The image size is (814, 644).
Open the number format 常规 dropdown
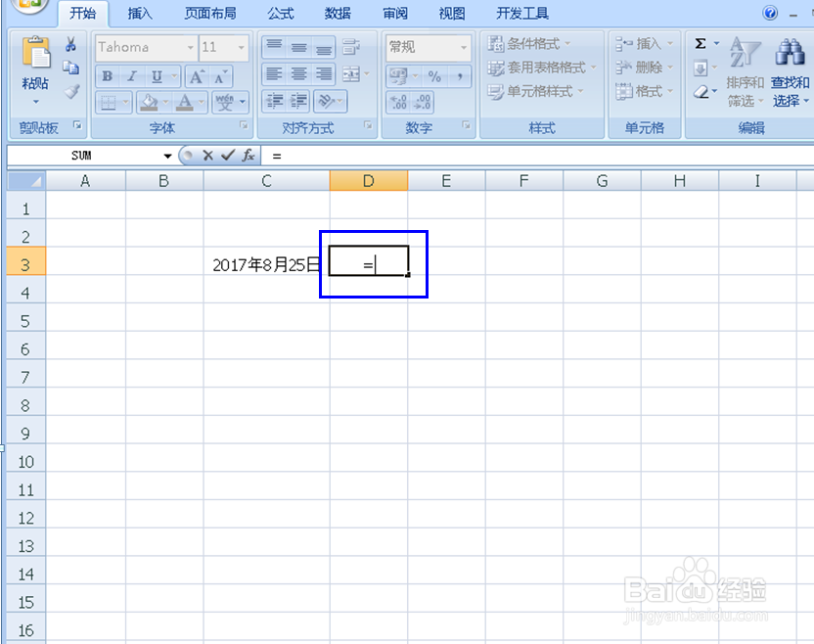[464, 47]
